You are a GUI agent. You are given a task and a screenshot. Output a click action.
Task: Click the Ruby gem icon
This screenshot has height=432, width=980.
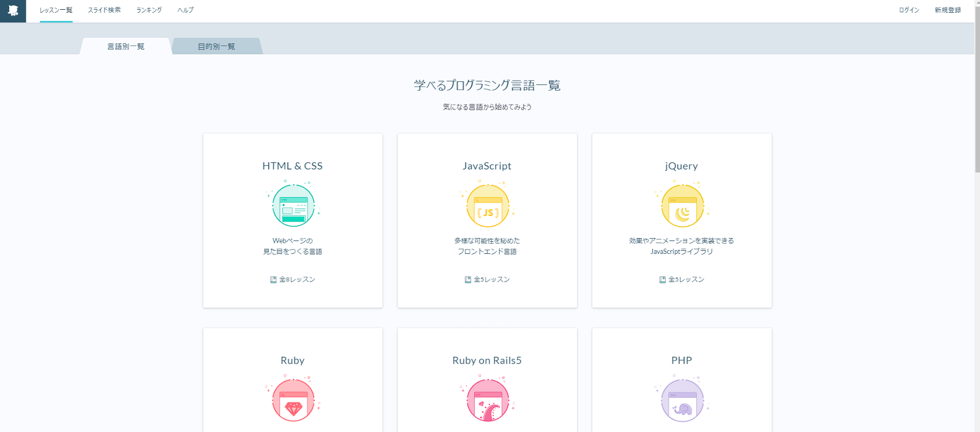pos(293,399)
